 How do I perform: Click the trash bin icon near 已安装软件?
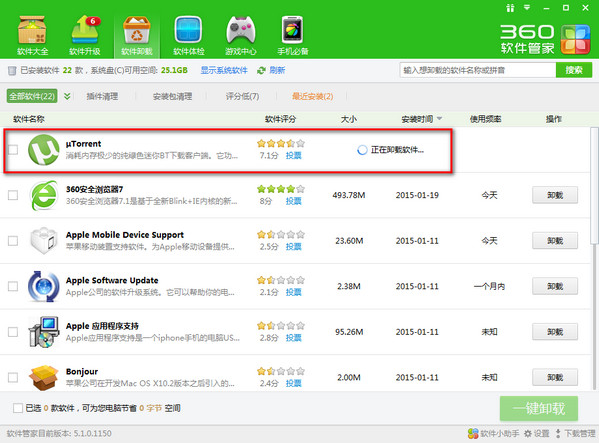click(x=12, y=70)
